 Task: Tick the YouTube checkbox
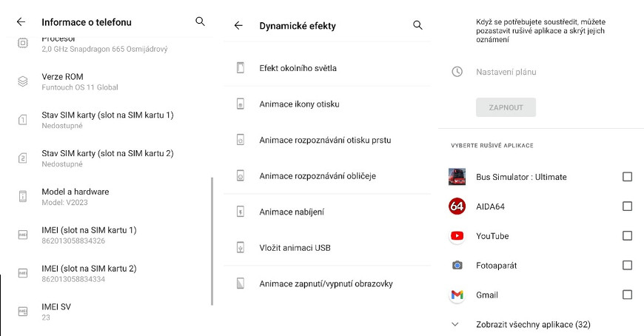click(627, 236)
